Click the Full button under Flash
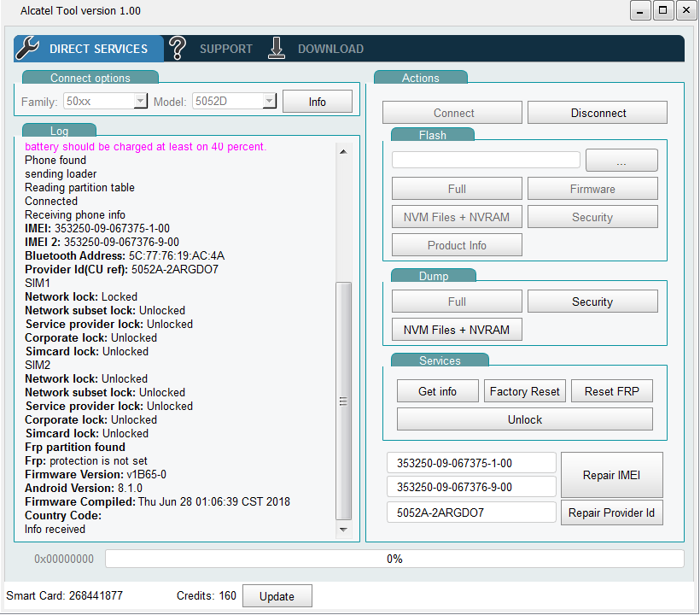This screenshot has height=615, width=700. click(x=457, y=189)
